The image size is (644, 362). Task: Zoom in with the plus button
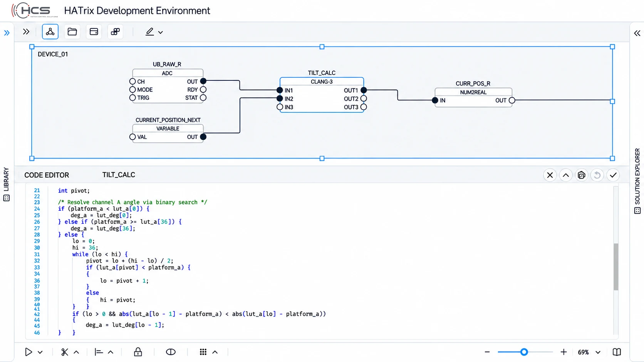tap(563, 352)
